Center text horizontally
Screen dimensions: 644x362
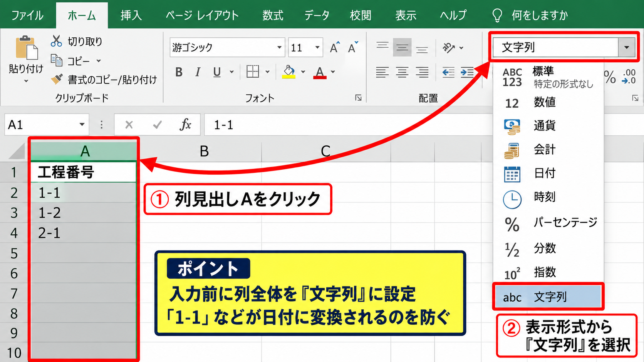402,72
